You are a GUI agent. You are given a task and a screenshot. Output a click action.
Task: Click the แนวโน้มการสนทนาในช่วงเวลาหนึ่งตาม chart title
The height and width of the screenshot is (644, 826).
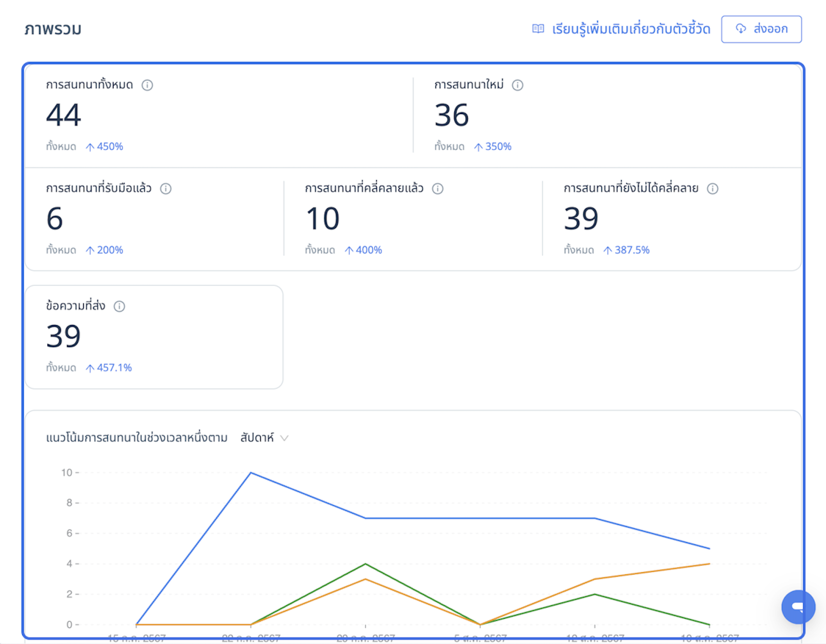pyautogui.click(x=137, y=438)
